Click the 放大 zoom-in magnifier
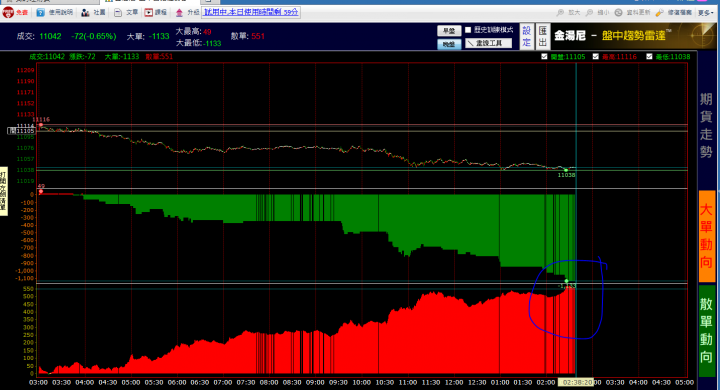This screenshot has width=720, height=390. pos(560,12)
